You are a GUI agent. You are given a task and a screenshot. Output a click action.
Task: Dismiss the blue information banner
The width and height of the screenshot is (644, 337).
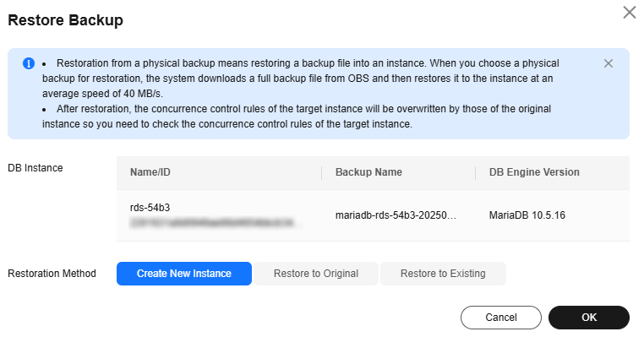(x=609, y=63)
